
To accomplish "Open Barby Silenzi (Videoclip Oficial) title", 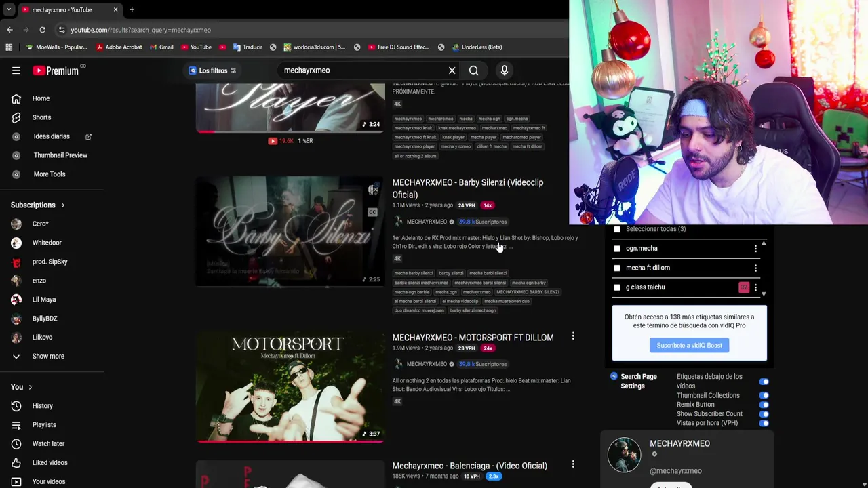I will [467, 188].
